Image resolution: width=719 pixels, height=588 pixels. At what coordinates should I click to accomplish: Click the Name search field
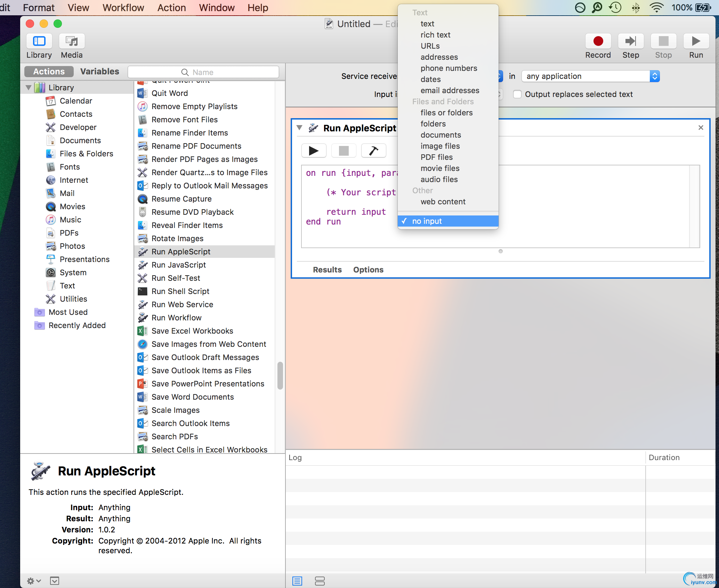coord(203,72)
